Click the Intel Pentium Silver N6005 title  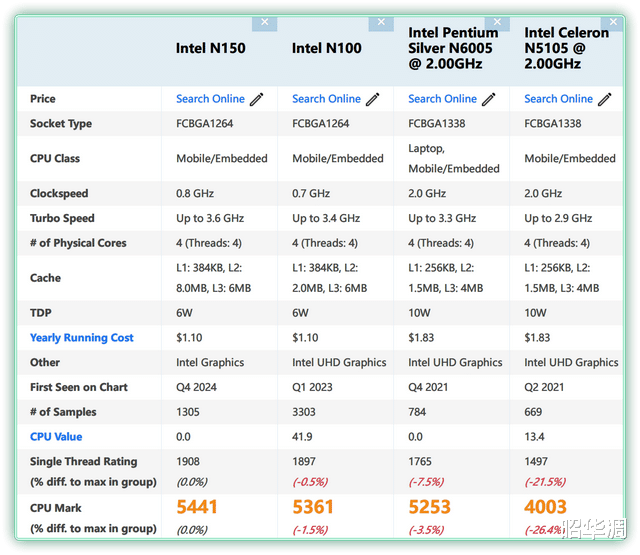tap(453, 48)
